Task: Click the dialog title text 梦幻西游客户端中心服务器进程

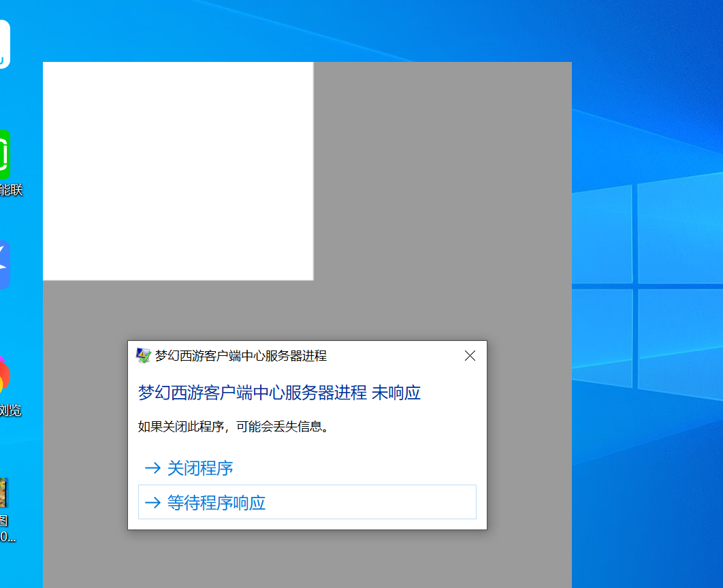Action: point(241,356)
